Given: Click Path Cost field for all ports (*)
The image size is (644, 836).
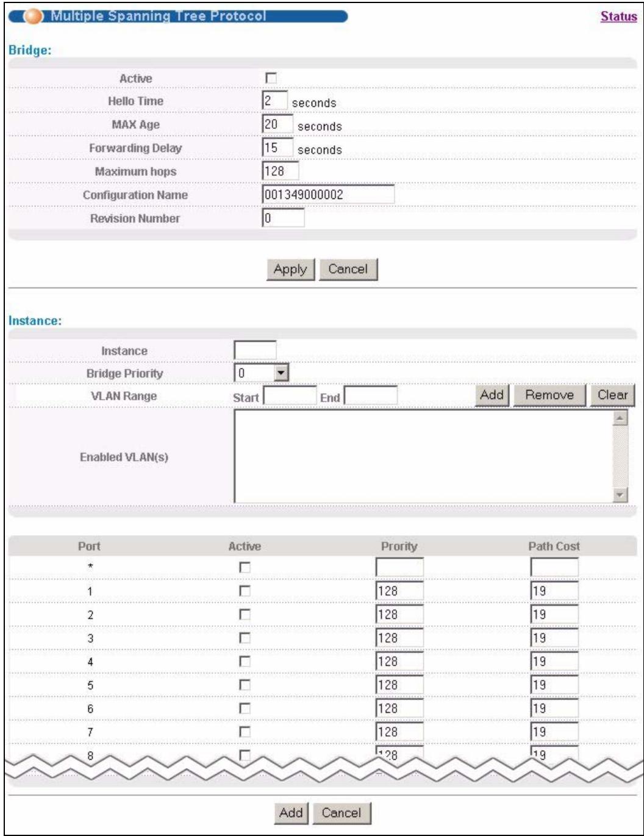Looking at the screenshot, I should coord(554,568).
